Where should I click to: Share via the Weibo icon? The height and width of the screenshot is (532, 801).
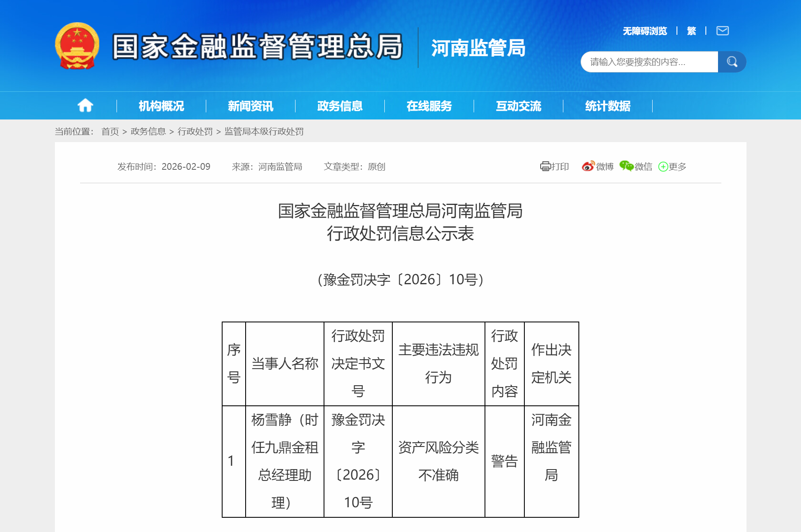588,166
